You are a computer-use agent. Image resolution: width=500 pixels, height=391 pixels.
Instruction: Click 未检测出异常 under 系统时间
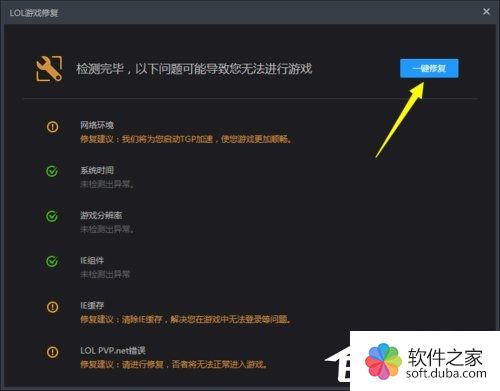(107, 184)
